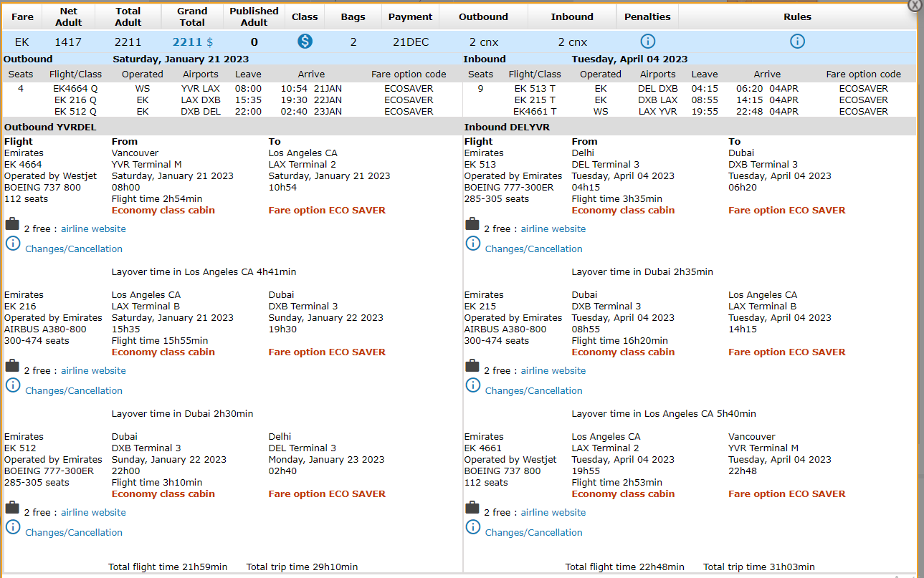This screenshot has width=924, height=578.
Task: Click info icon beside EK 216 Changes/Cancellation
Action: (x=13, y=385)
